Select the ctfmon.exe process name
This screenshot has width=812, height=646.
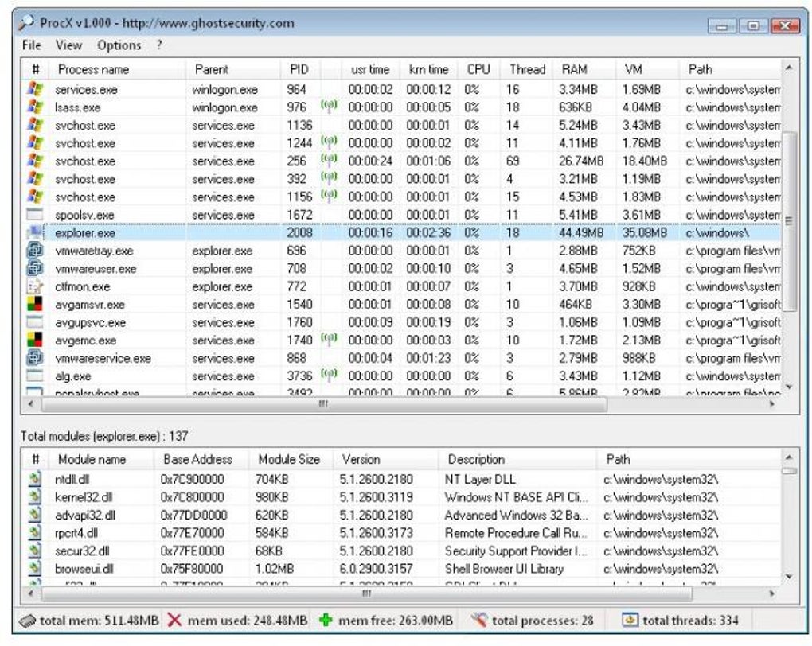(x=82, y=286)
